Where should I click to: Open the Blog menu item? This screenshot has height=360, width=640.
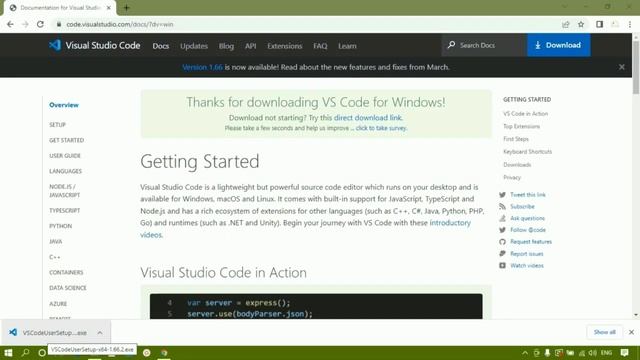[226, 46]
